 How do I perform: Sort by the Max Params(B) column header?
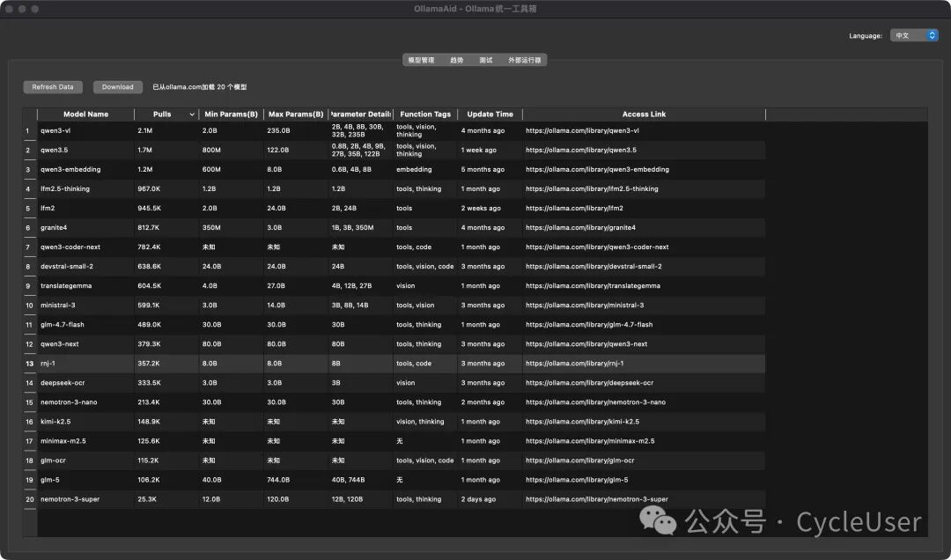(296, 114)
